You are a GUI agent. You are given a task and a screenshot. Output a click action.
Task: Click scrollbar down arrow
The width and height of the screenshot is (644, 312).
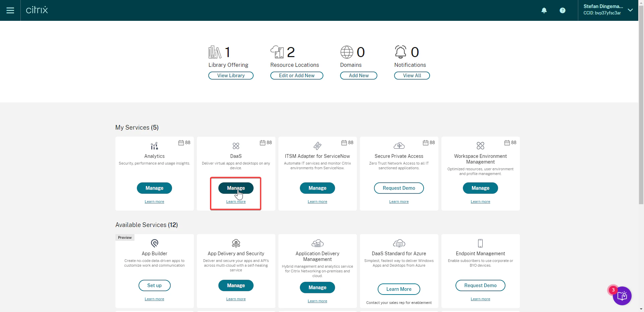[x=641, y=309]
